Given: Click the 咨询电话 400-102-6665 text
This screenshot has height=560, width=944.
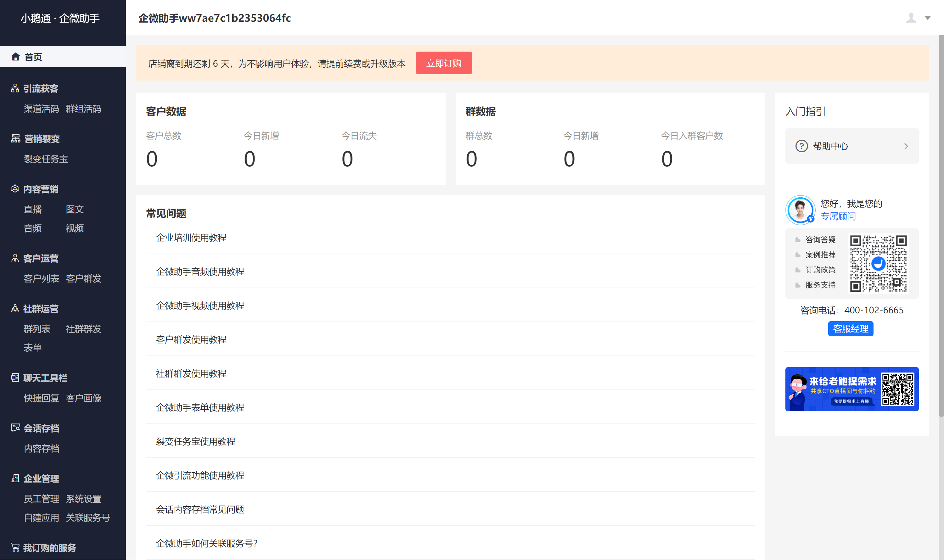Looking at the screenshot, I should pos(851,310).
